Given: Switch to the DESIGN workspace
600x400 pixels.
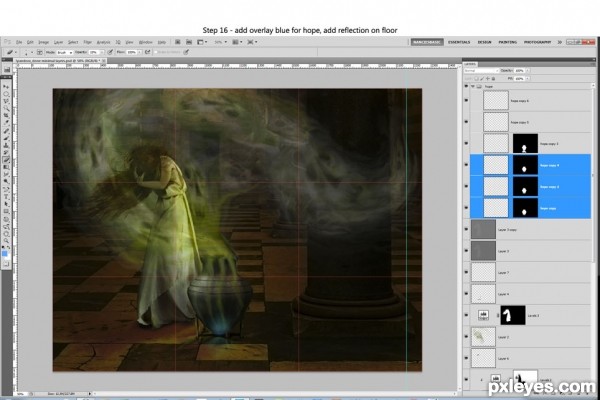Looking at the screenshot, I should [484, 42].
